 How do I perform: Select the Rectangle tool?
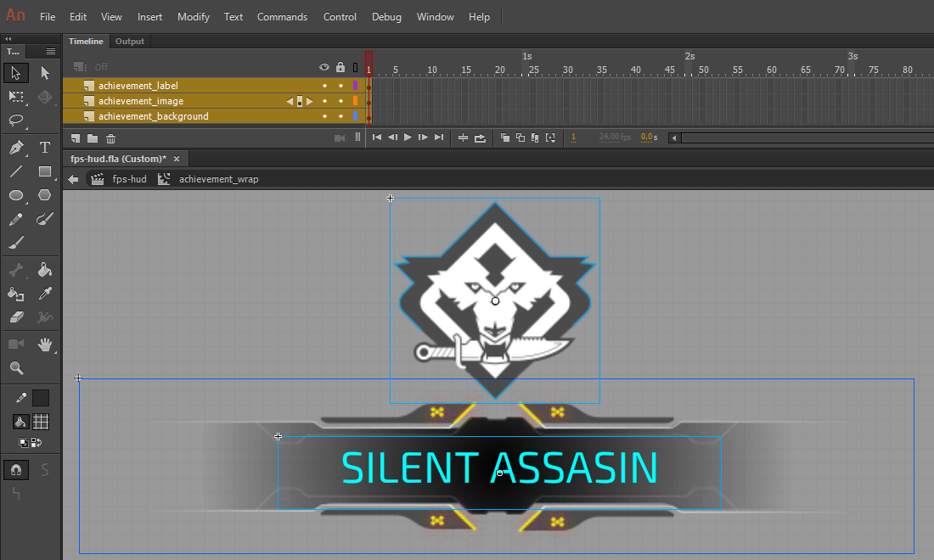click(x=45, y=171)
